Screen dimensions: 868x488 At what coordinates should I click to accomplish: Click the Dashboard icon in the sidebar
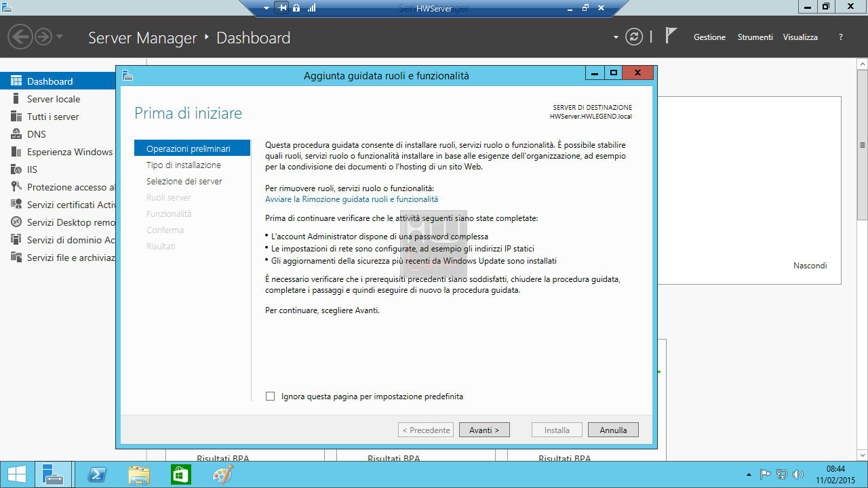[x=16, y=81]
